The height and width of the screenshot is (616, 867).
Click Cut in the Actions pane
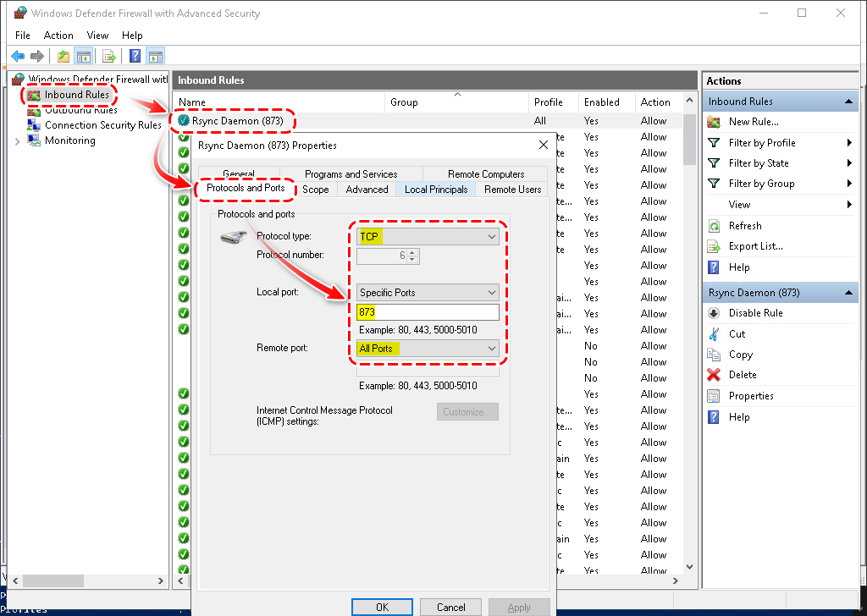[737, 333]
